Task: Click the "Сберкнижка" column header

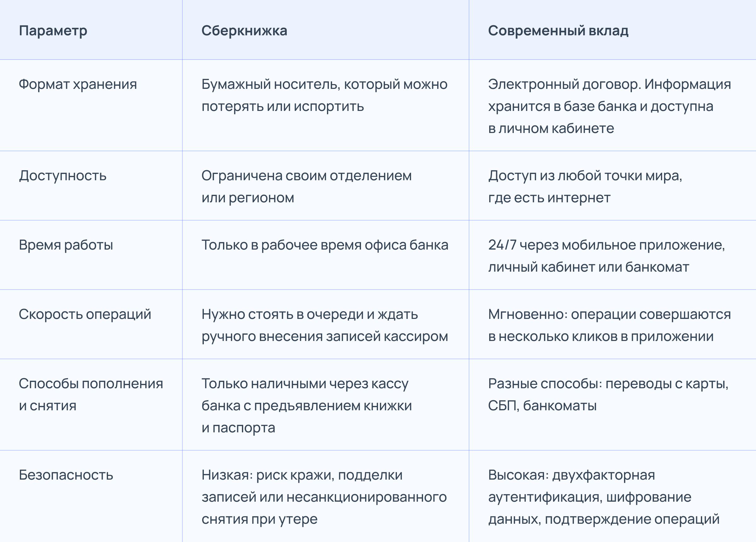Action: point(244,31)
